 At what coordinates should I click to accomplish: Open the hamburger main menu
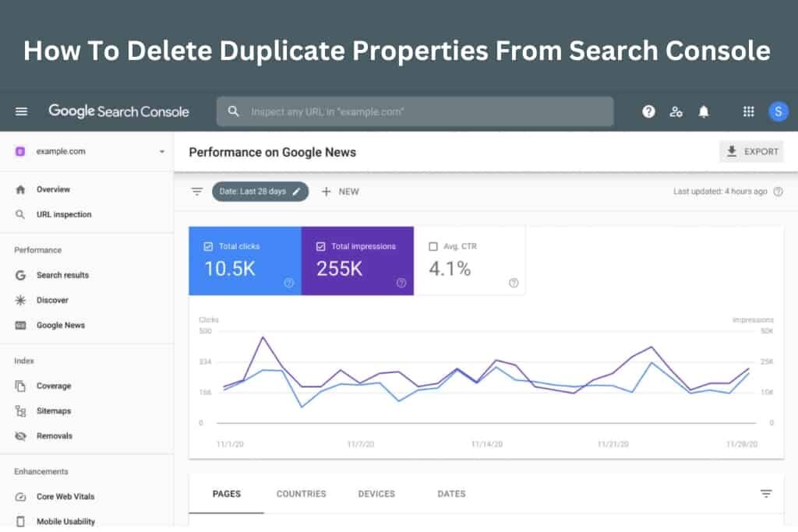(21, 111)
